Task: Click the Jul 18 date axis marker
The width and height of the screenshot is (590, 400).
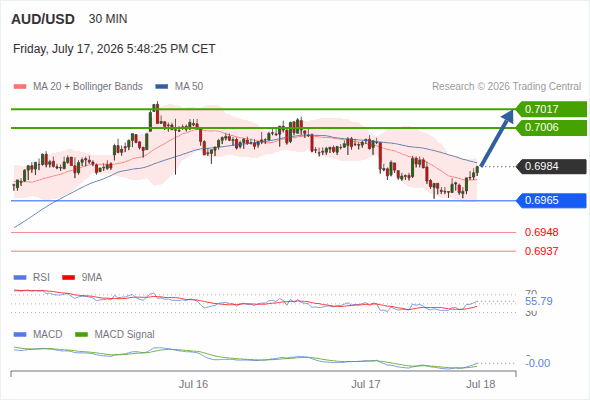Action: point(481,384)
